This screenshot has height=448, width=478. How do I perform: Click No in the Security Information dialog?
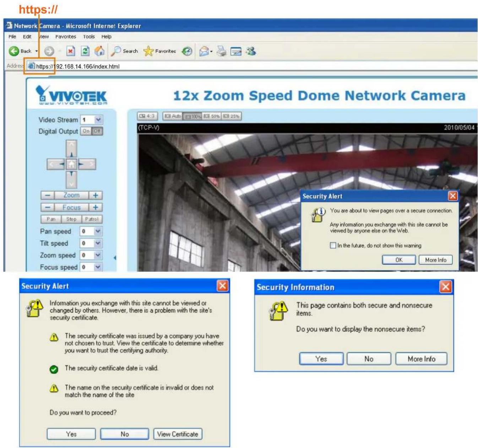[369, 359]
